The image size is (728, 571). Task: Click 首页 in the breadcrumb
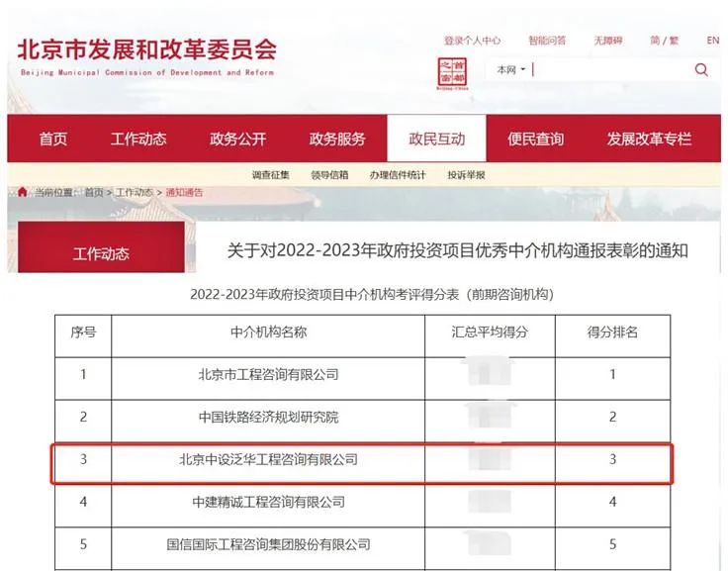[94, 192]
